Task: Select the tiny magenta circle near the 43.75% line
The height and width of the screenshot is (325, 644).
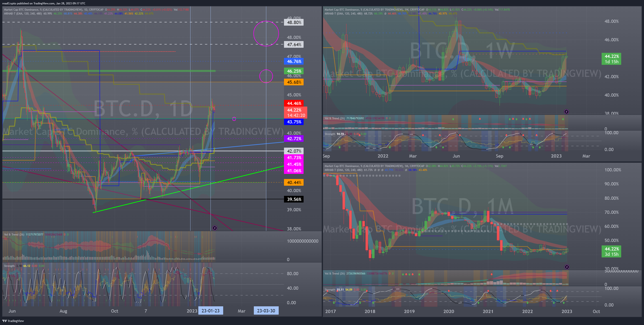Action: [234, 119]
